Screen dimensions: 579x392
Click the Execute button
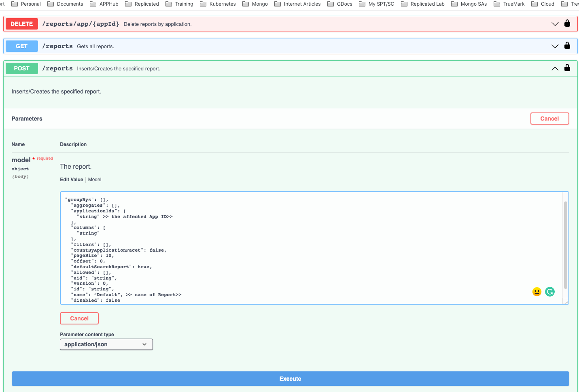coord(291,379)
